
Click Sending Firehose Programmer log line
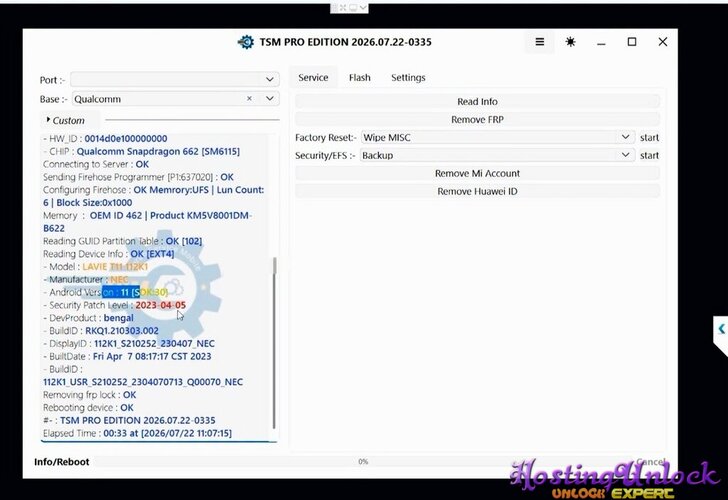click(x=138, y=177)
